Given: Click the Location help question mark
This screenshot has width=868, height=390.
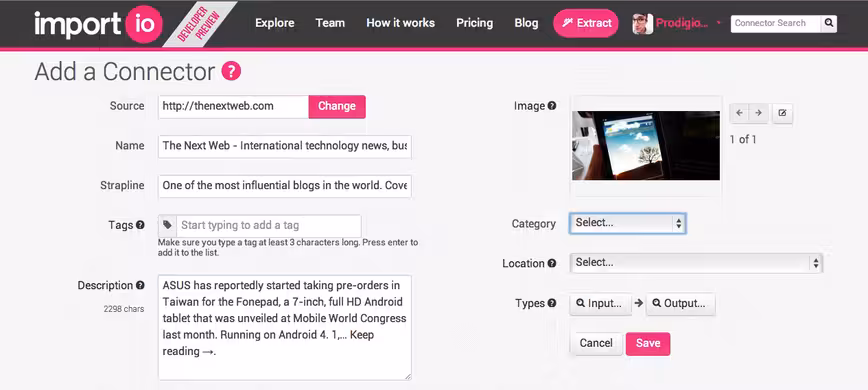Looking at the screenshot, I should click(x=552, y=263).
